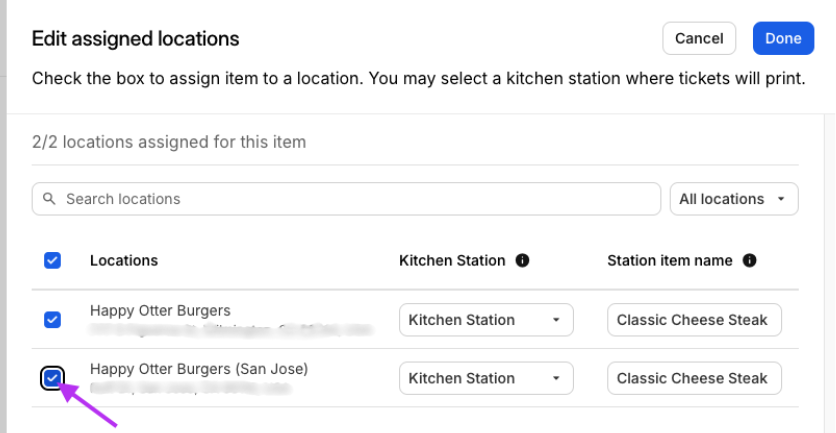Click the Station item name column label
Screen dimensions: 836x433
670,260
